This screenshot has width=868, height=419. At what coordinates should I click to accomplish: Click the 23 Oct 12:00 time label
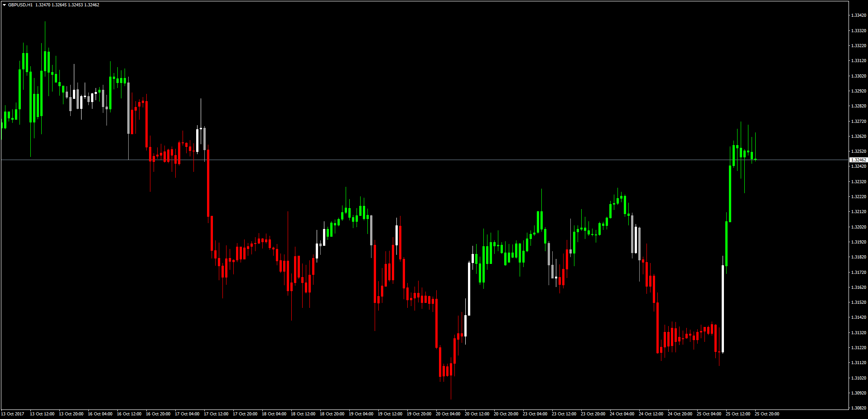564,414
